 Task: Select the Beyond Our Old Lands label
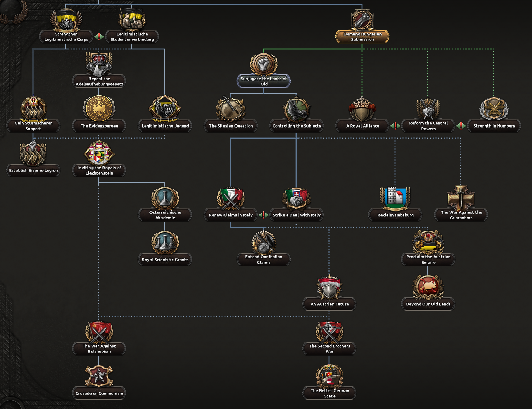pos(428,304)
